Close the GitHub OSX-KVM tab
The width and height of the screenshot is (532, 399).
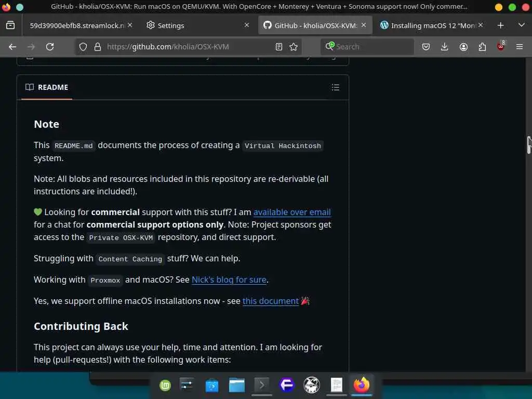point(364,25)
